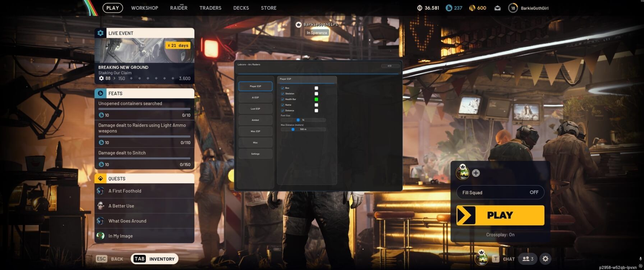Click the Live Event gear icon

(x=100, y=33)
